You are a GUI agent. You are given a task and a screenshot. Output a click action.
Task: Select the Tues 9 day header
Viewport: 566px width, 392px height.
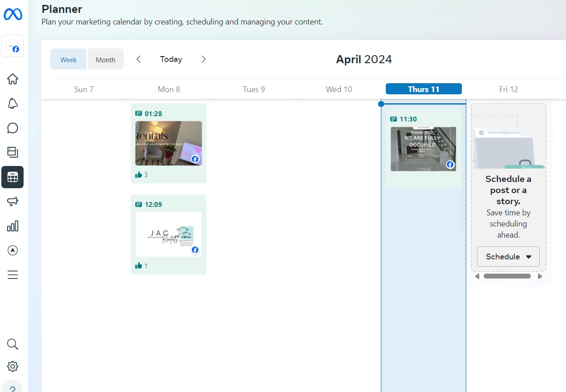254,89
